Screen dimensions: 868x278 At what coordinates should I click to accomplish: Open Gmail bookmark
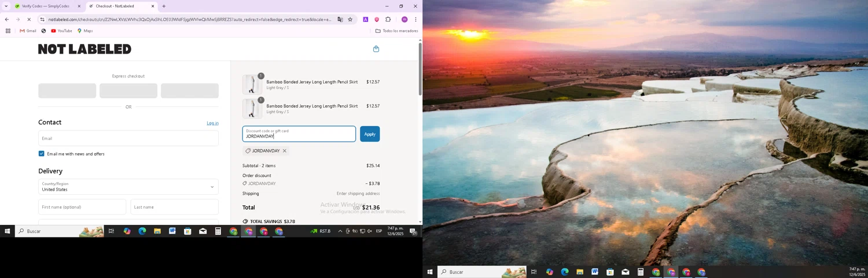(28, 31)
